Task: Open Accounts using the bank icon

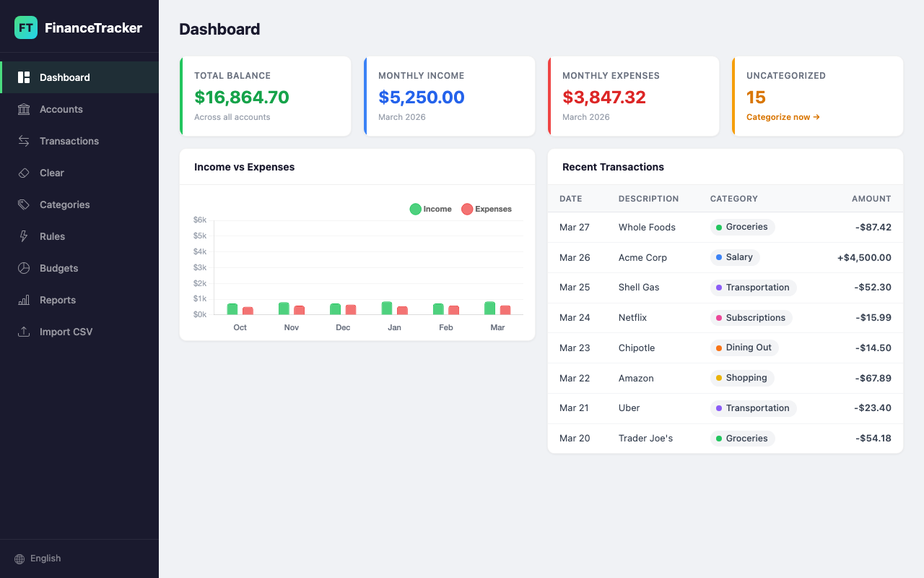Action: click(x=24, y=109)
